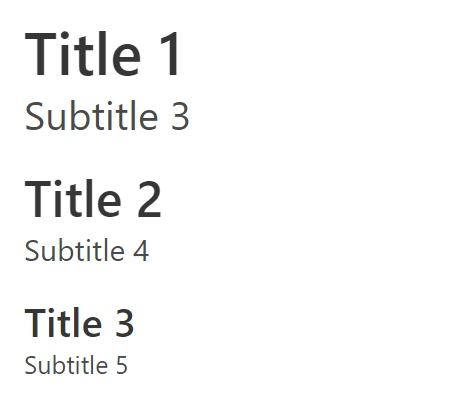This screenshot has width=463, height=402.
Task: Click the digit 5 in Subtitle 5
Action: point(122,365)
